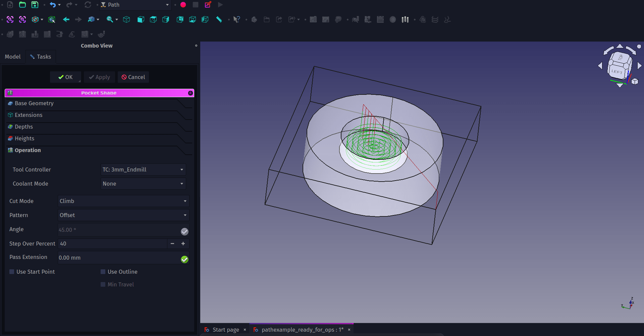Click the macro record button

pos(183,5)
